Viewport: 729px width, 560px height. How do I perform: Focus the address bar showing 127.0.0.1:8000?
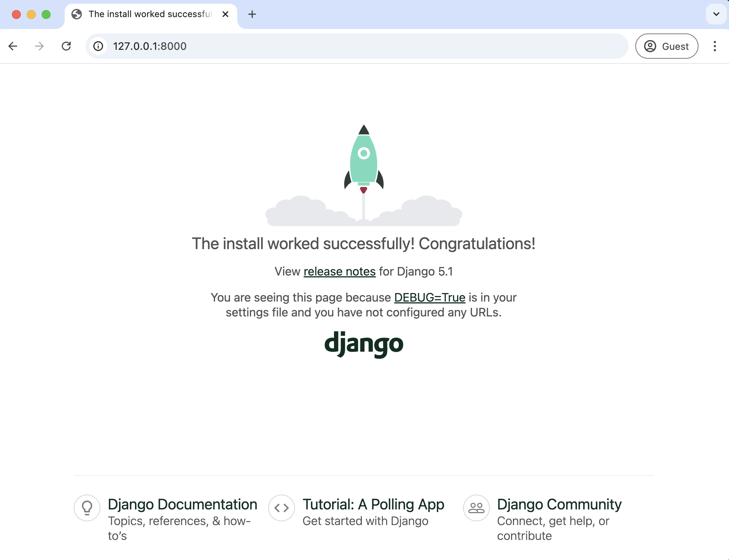(x=357, y=46)
